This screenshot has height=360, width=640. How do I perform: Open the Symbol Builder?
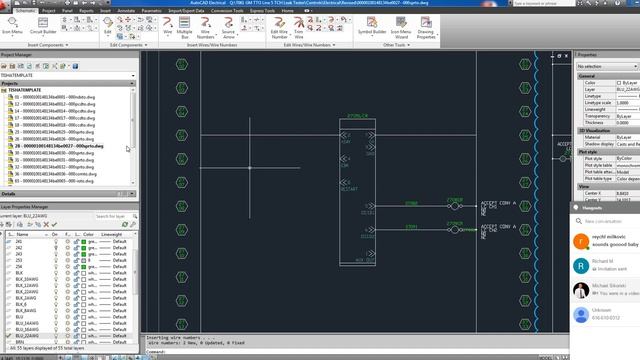[372, 25]
